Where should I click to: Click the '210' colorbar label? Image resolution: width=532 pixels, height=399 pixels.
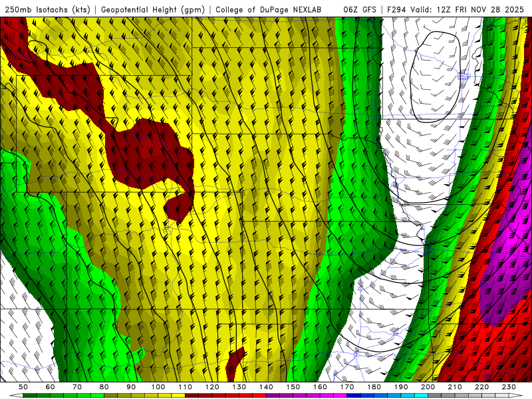[x=455, y=387]
